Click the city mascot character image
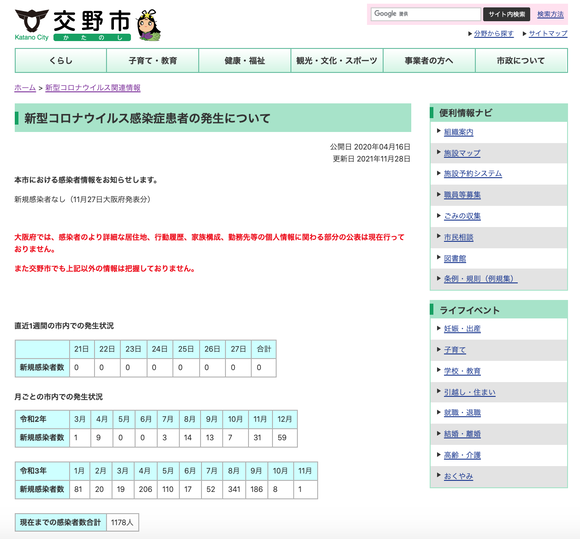This screenshot has height=539, width=580. click(x=149, y=25)
